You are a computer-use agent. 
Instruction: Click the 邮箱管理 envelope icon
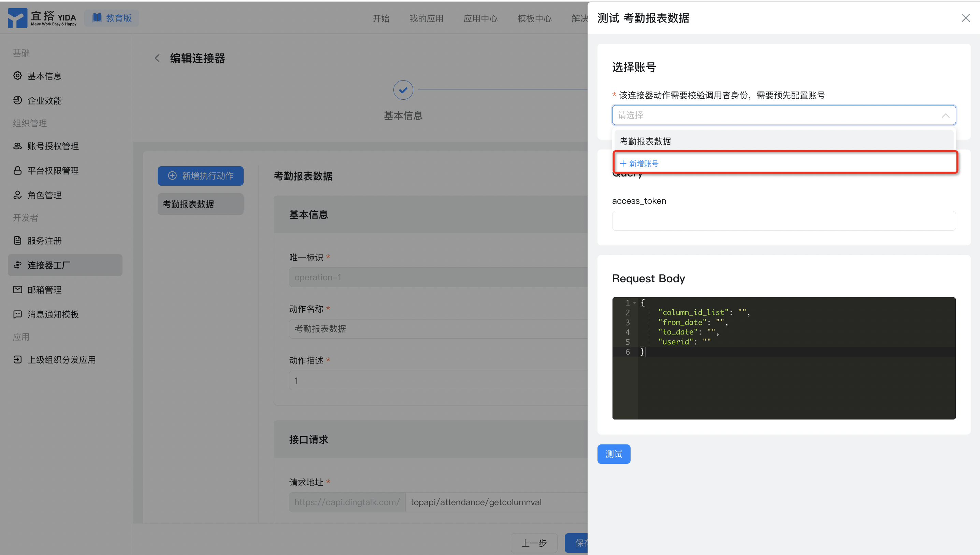point(17,289)
